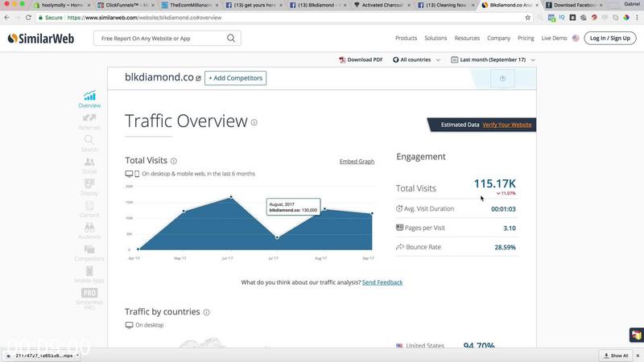Click the 28.59% bounce rate value
The image size is (644, 362).
505,247
